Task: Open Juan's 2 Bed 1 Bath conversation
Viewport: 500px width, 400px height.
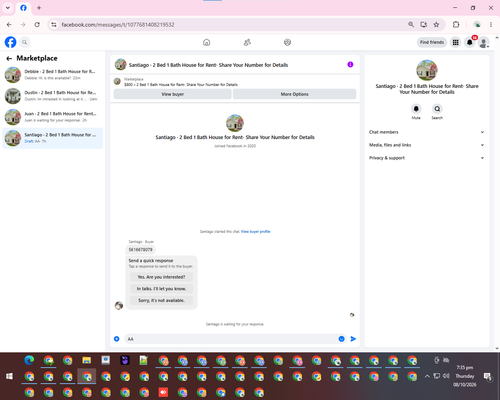Action: (x=53, y=117)
